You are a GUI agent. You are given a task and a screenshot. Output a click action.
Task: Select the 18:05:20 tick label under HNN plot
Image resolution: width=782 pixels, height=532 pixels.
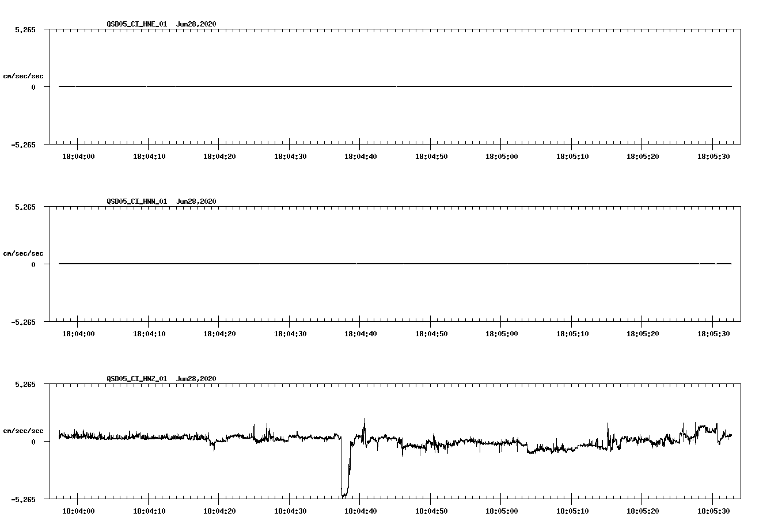coord(642,334)
